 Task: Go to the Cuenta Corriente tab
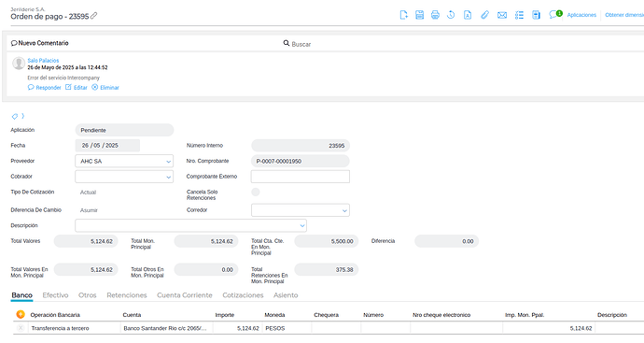pos(185,295)
